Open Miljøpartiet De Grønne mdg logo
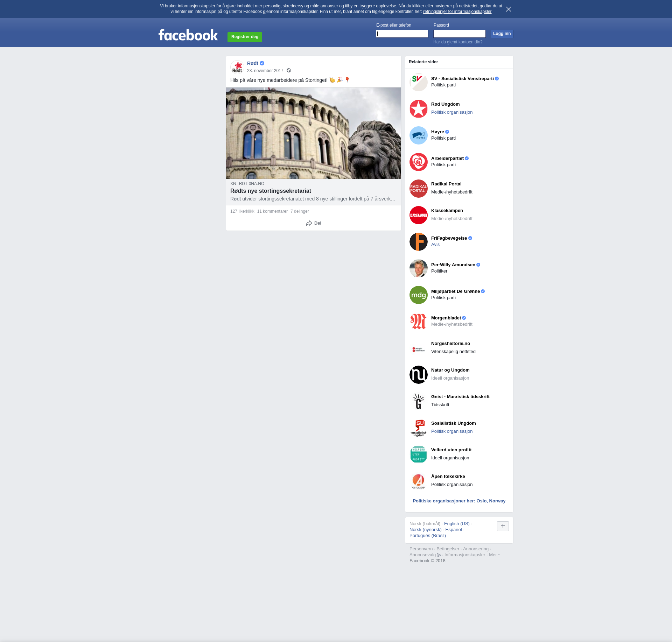 (x=419, y=295)
